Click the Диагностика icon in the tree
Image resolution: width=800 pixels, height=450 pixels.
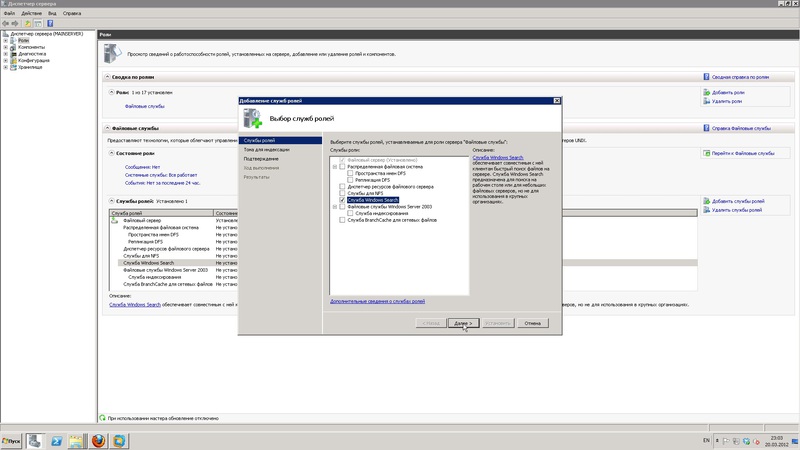(13, 54)
